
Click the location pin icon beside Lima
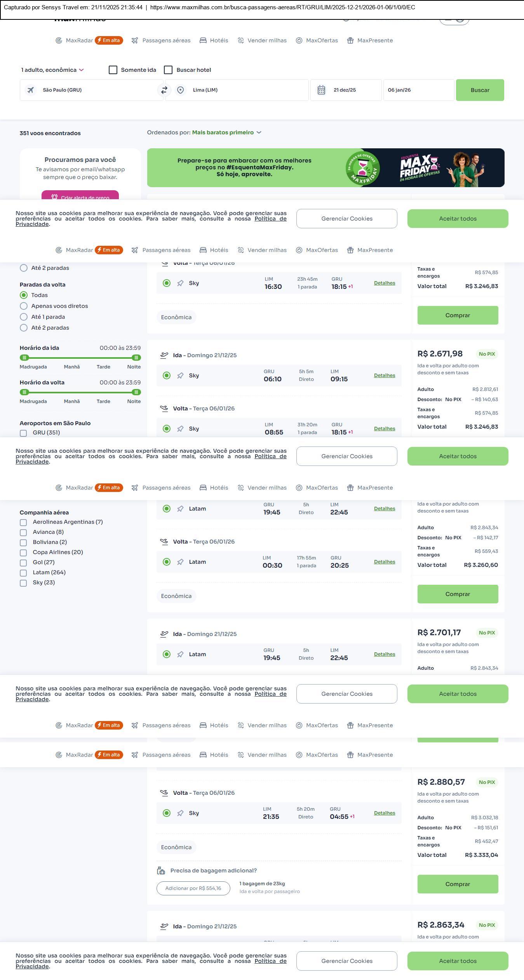(180, 90)
